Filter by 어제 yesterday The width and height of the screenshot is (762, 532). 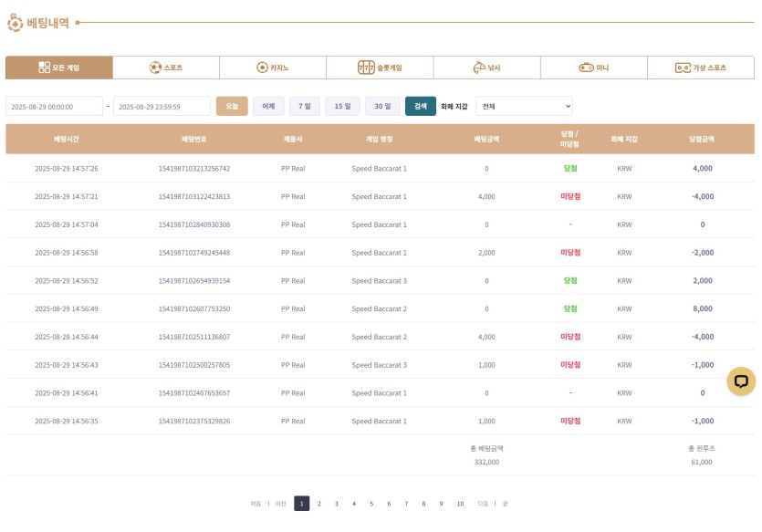point(268,107)
